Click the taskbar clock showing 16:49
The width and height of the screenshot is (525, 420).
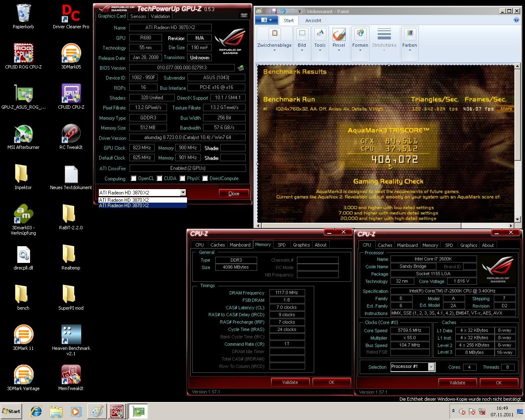pyautogui.click(x=502, y=411)
